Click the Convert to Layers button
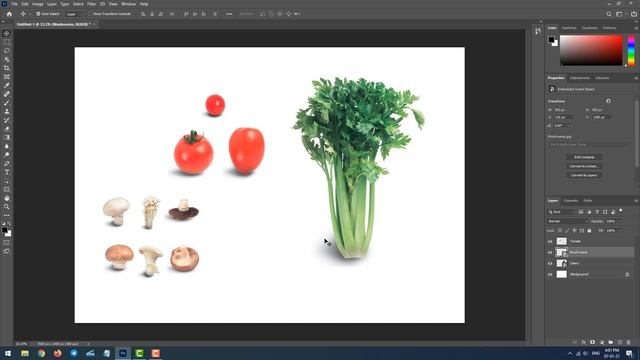The width and height of the screenshot is (640, 360). coord(584,175)
